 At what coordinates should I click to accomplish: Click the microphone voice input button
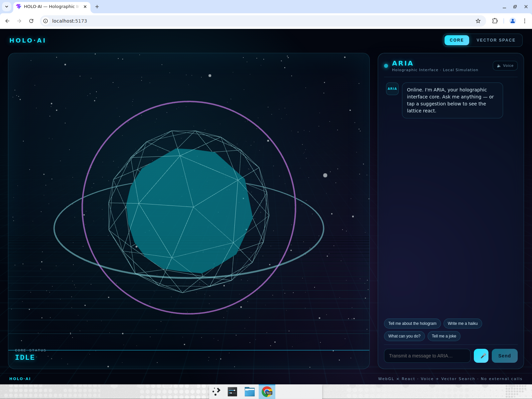[481, 356]
